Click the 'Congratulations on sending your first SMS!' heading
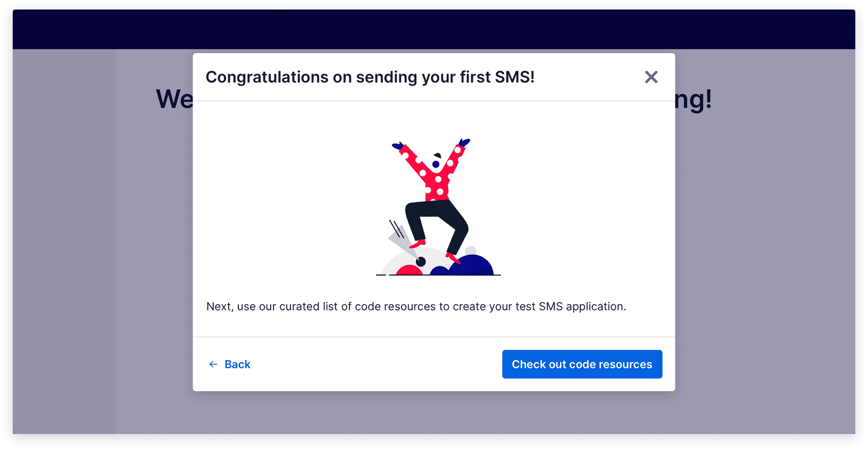Screen dimensions: 868x450 [x=371, y=77]
